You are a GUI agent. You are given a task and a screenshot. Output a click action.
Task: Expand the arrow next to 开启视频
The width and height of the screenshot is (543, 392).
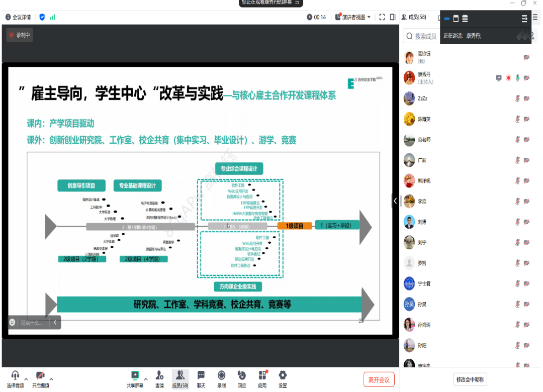click(x=51, y=379)
